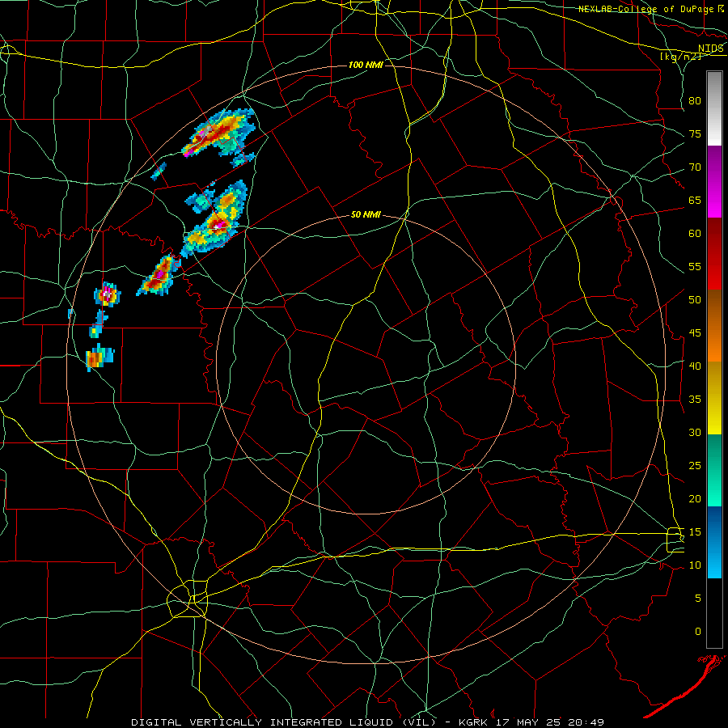Image resolution: width=728 pixels, height=728 pixels.
Task: Click the 75 value on the color scale
Action: 695,134
